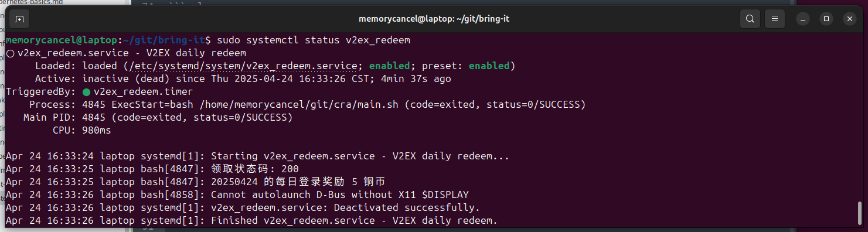Minimize the terminal window

coord(802,19)
